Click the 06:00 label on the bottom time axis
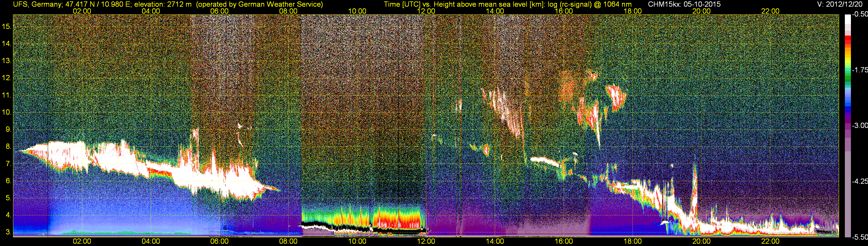868x246 pixels. (x=219, y=241)
